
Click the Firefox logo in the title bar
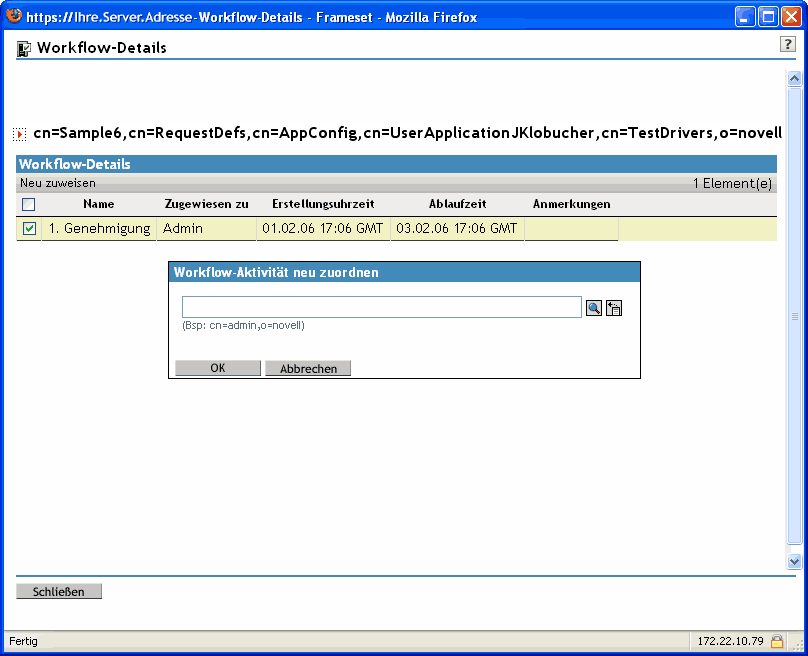coord(14,15)
